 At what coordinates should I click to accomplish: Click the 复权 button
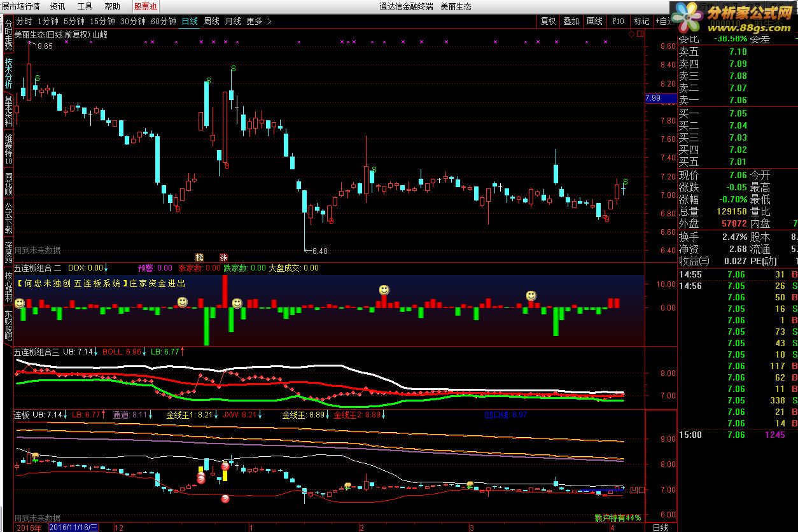tap(548, 21)
